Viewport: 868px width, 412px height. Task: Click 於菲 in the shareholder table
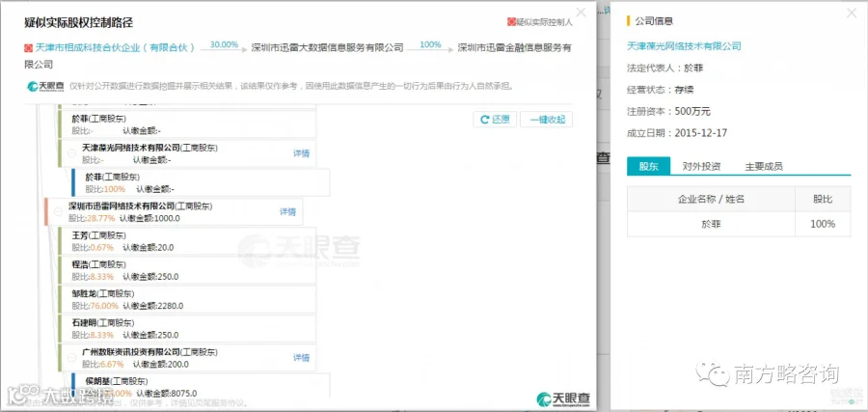(x=711, y=224)
